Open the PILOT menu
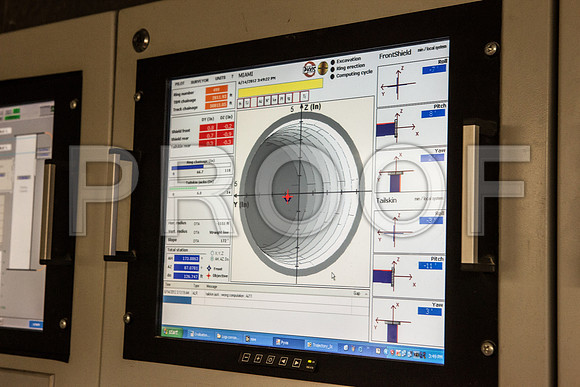The height and width of the screenshot is (387, 580). click(x=180, y=83)
